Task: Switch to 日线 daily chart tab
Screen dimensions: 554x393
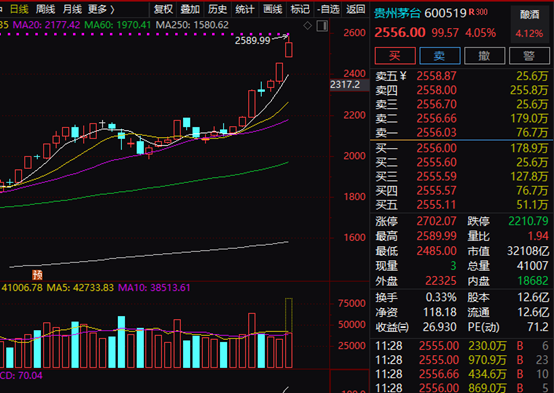Action: (19, 10)
